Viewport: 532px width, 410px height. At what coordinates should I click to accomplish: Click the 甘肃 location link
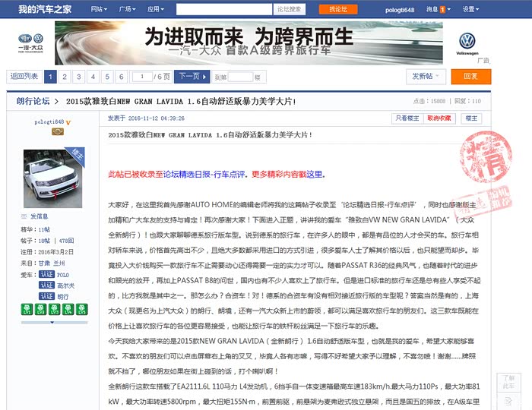coord(44,263)
